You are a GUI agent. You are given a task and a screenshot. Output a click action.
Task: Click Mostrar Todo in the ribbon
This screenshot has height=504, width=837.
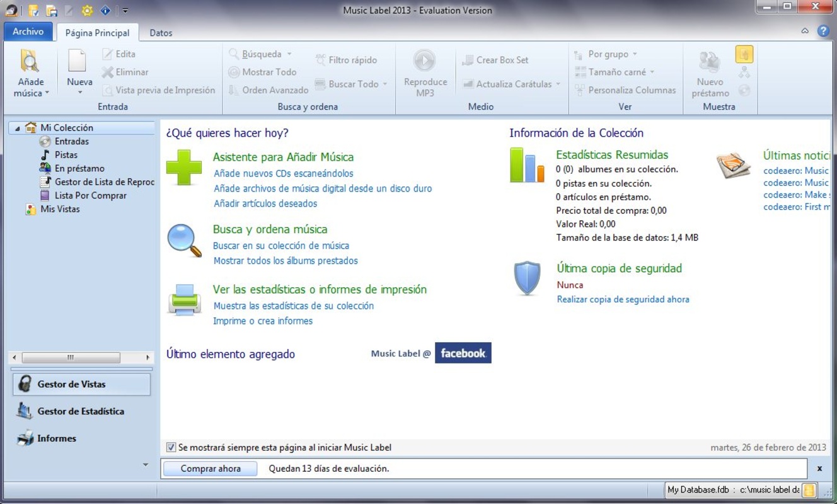[x=262, y=72]
